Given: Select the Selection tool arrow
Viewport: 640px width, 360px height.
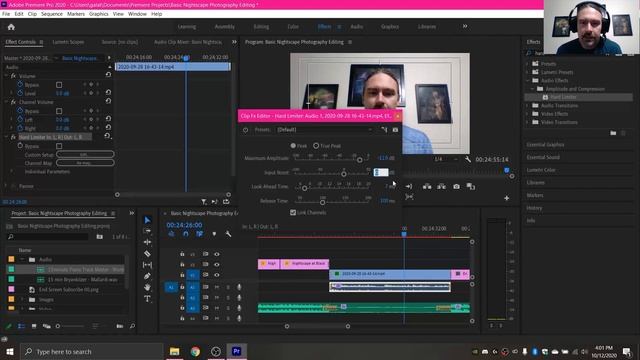Looking at the screenshot, I should 147,220.
